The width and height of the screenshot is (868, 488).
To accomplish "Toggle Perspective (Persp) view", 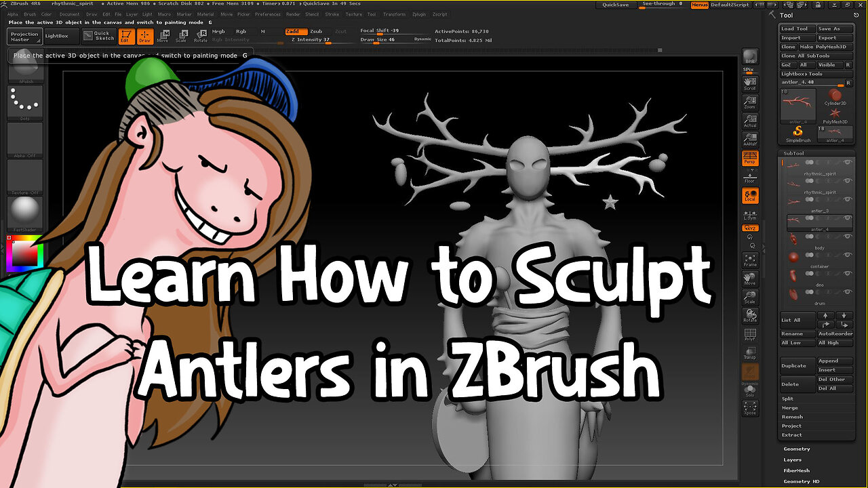I will tap(750, 159).
